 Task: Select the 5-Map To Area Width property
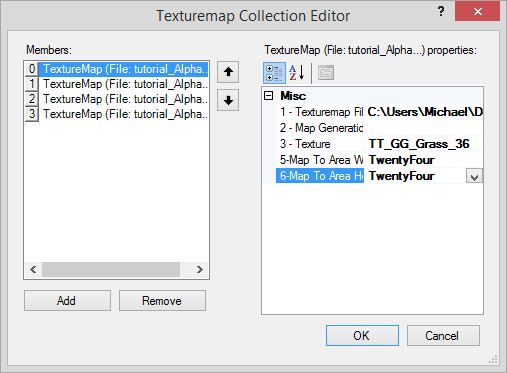click(x=321, y=160)
